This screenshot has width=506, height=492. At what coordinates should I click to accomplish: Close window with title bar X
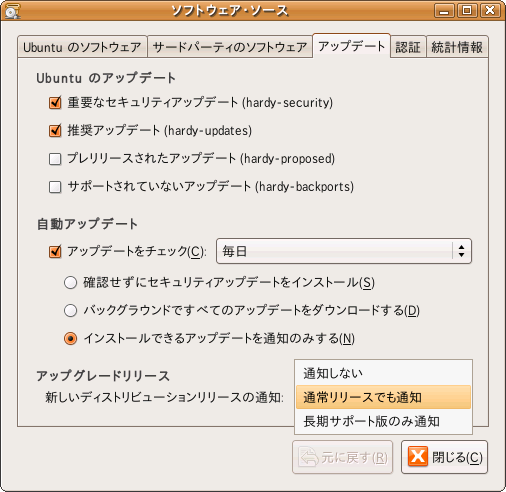tap(490, 11)
